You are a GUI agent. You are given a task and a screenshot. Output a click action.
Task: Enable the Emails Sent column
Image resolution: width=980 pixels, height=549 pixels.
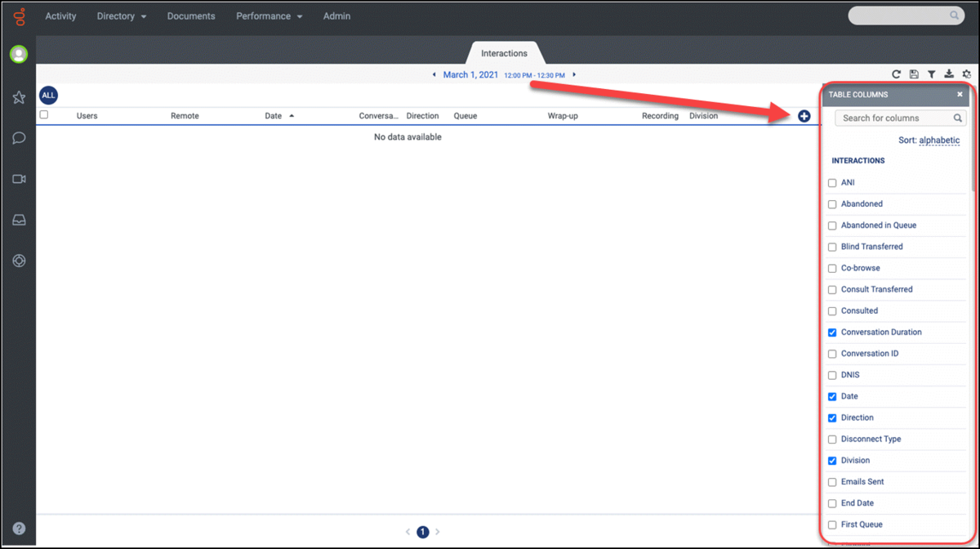pyautogui.click(x=832, y=482)
